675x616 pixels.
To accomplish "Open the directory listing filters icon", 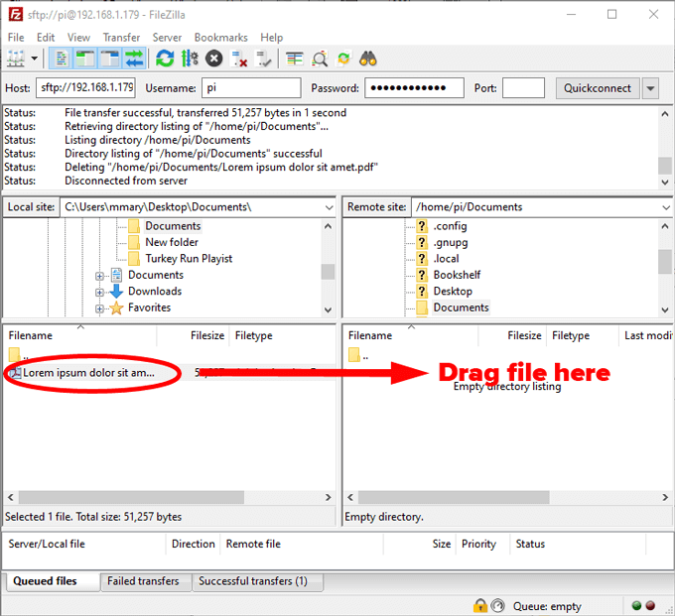I will click(x=295, y=59).
